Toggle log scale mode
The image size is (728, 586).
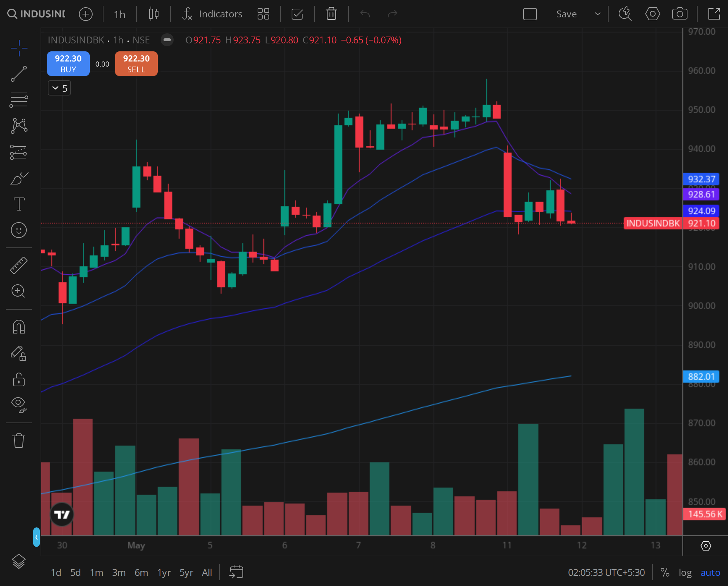tap(685, 573)
